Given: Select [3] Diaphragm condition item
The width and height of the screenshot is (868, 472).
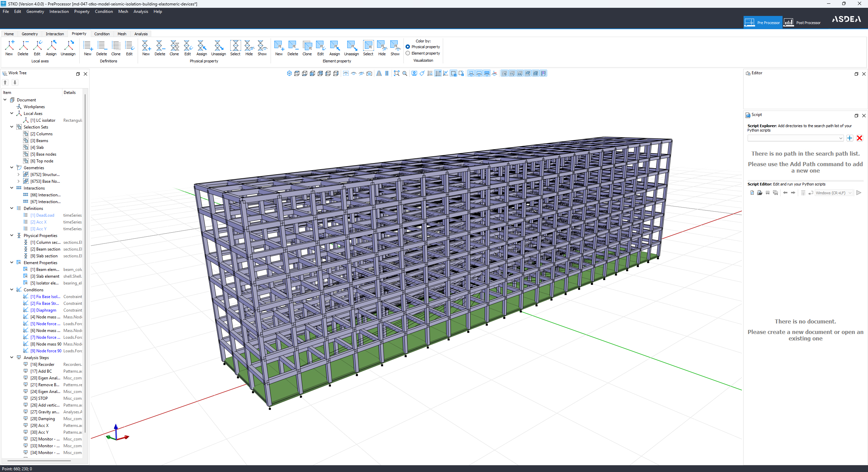Looking at the screenshot, I should pyautogui.click(x=43, y=310).
